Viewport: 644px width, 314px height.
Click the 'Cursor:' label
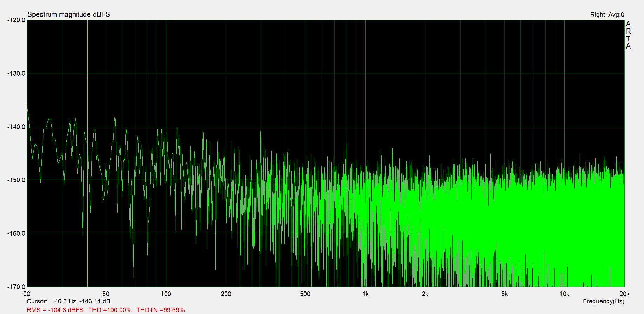(x=37, y=301)
